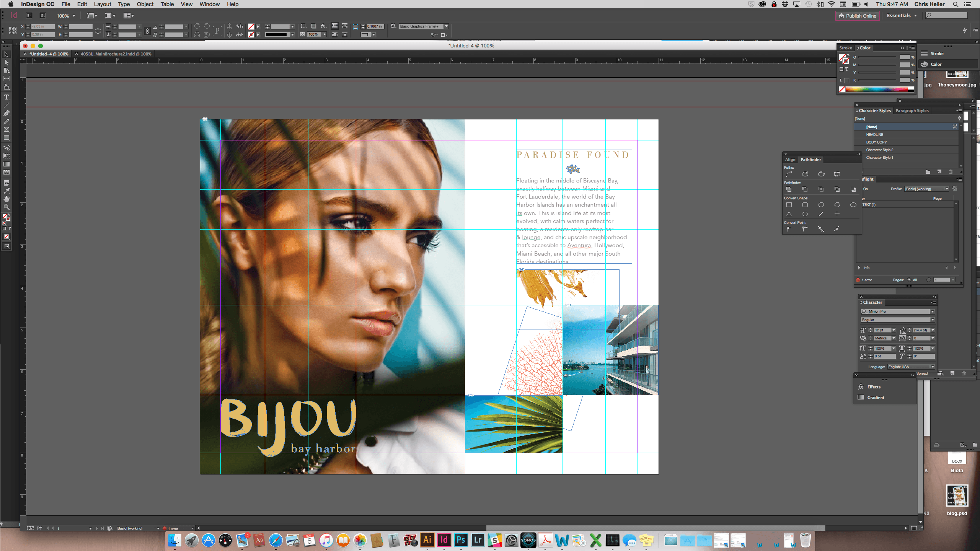Select the page range radio button
The height and width of the screenshot is (551, 980).
928,280
